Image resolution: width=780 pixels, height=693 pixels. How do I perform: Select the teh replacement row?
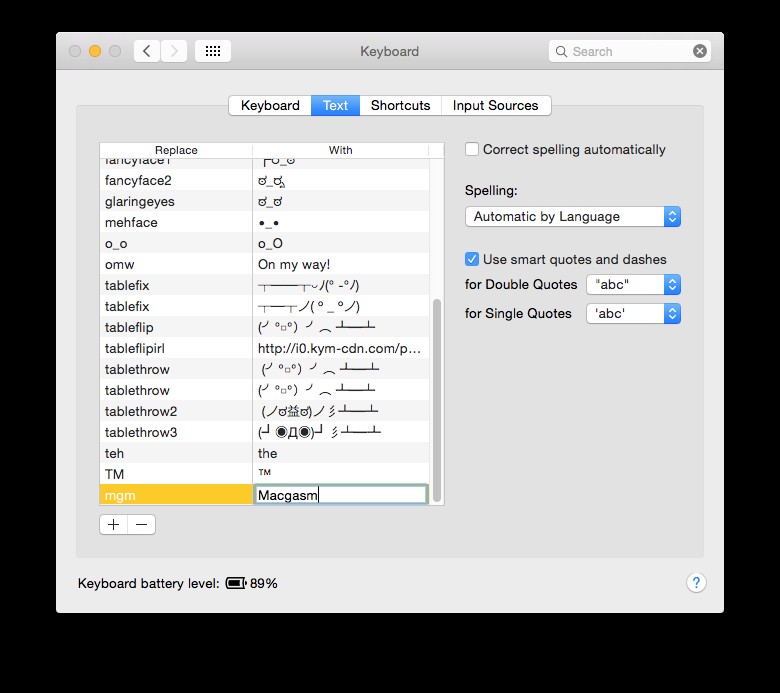point(265,453)
